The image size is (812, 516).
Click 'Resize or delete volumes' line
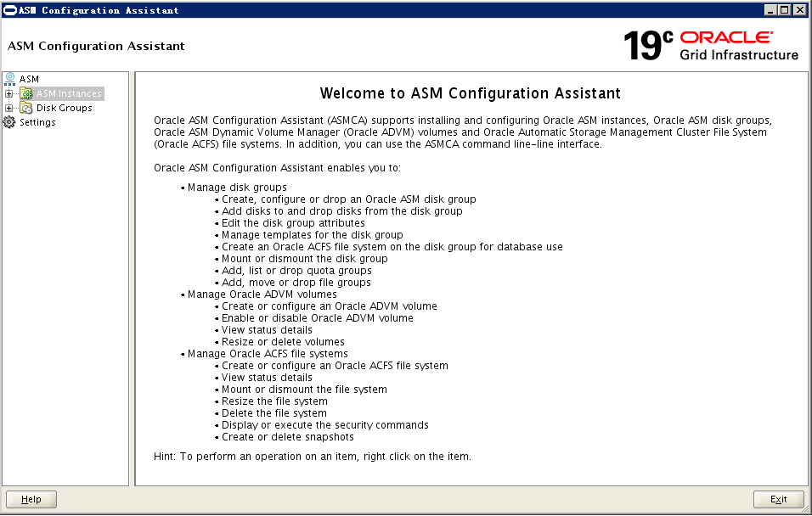click(x=284, y=342)
